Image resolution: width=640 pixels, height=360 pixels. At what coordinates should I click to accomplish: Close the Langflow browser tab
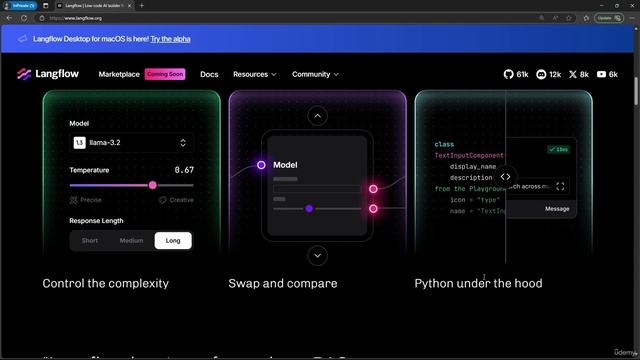129,6
